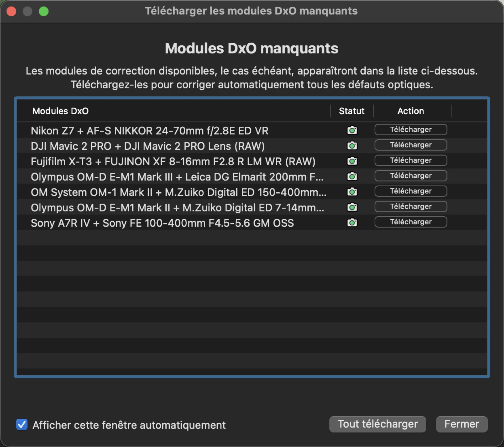Select row Nikon Z7 + AF-S NIKKOR 24-70mm
Viewport: 504px width, 447px height.
pyautogui.click(x=252, y=130)
